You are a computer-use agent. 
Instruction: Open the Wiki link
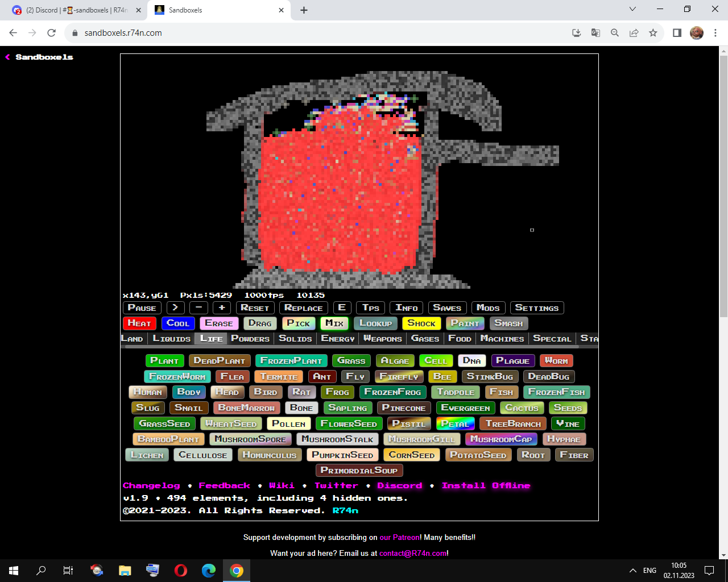tap(282, 486)
